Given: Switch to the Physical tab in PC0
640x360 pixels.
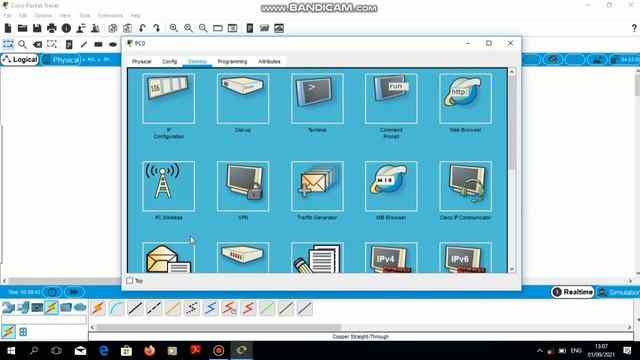Looking at the screenshot, I should [x=142, y=61].
